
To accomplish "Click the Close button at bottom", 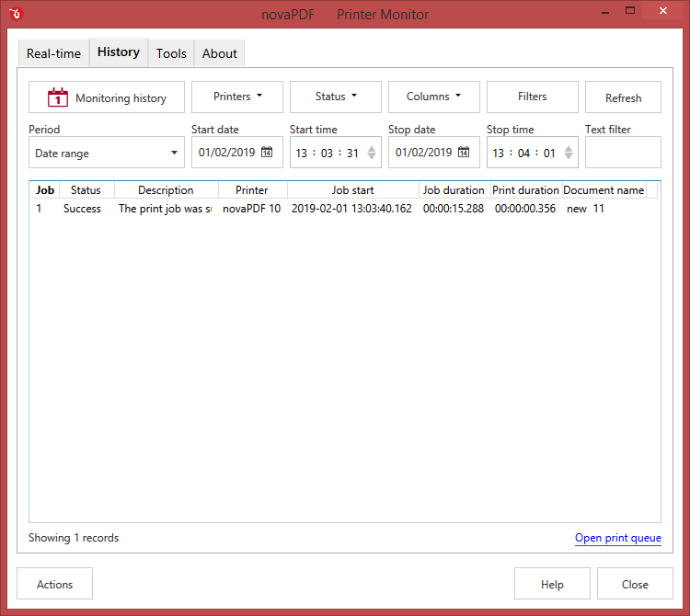I will [635, 584].
